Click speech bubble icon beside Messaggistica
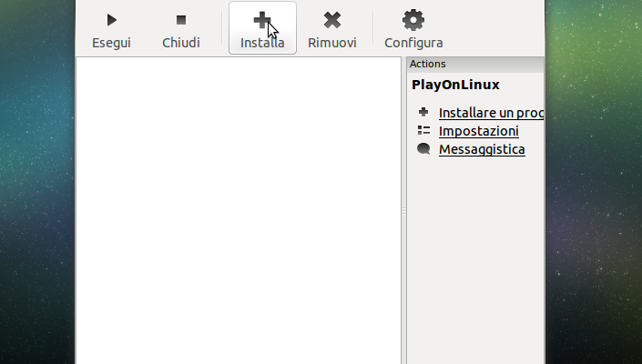This screenshot has height=364, width=642. [423, 149]
